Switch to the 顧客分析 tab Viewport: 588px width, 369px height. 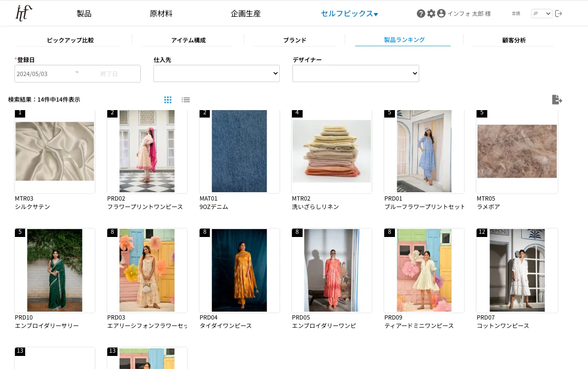point(514,40)
